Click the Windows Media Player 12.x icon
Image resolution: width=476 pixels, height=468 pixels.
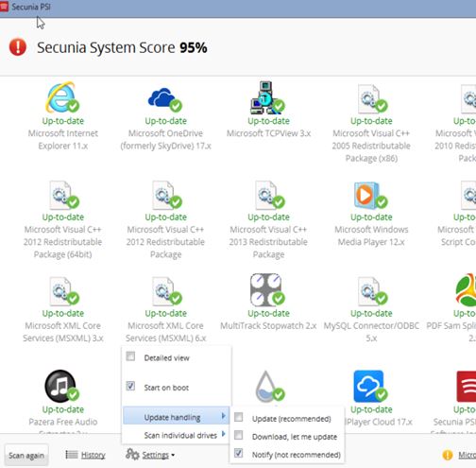[370, 195]
